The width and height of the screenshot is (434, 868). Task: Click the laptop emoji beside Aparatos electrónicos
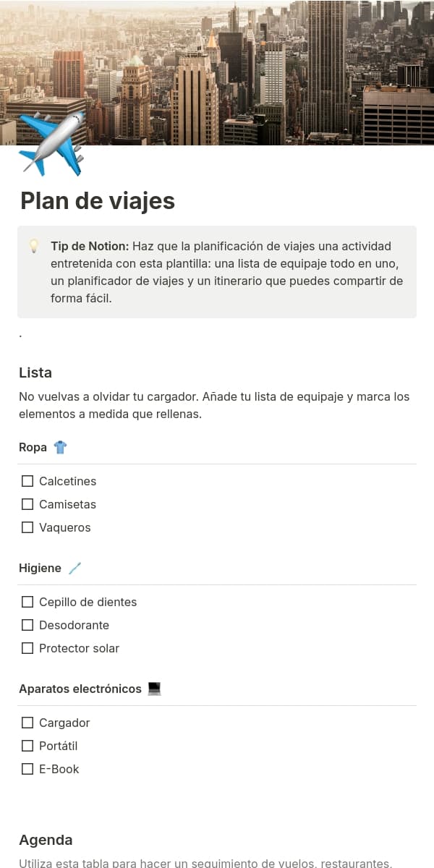click(154, 689)
